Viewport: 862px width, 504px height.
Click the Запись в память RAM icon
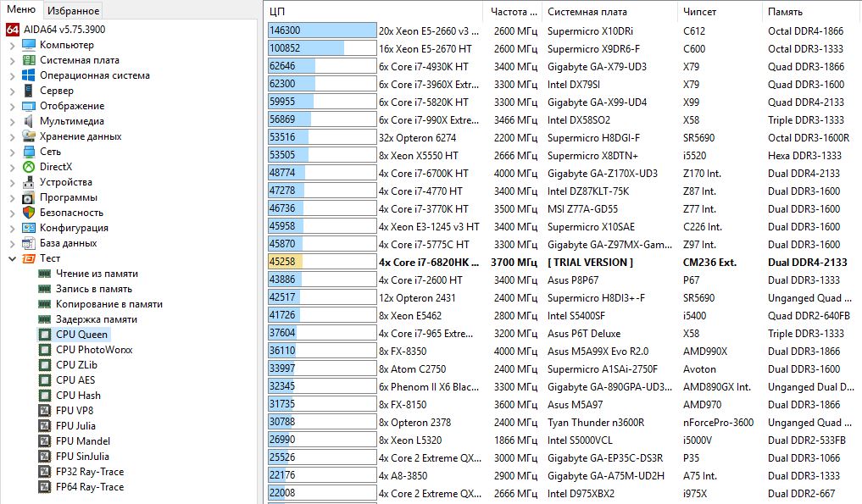(x=45, y=289)
